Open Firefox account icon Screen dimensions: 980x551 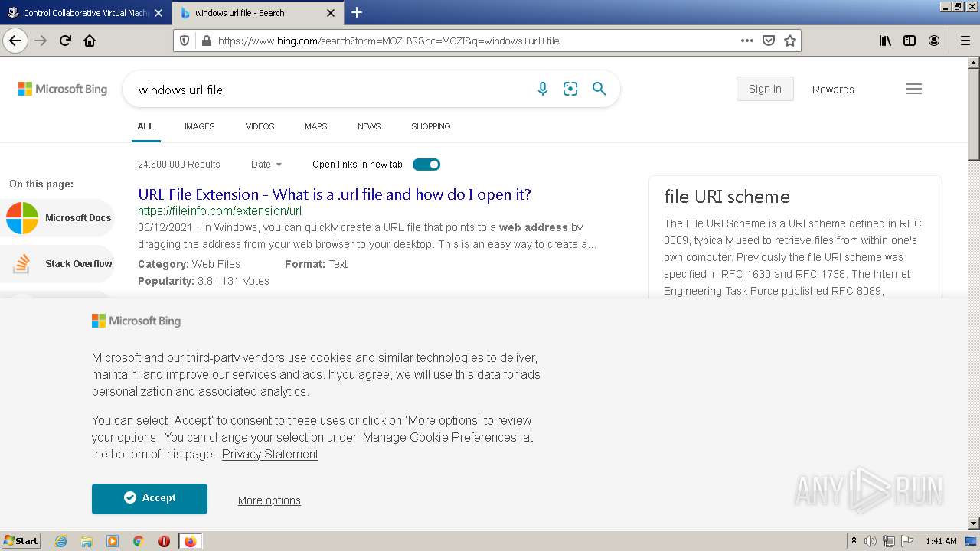click(x=934, y=41)
